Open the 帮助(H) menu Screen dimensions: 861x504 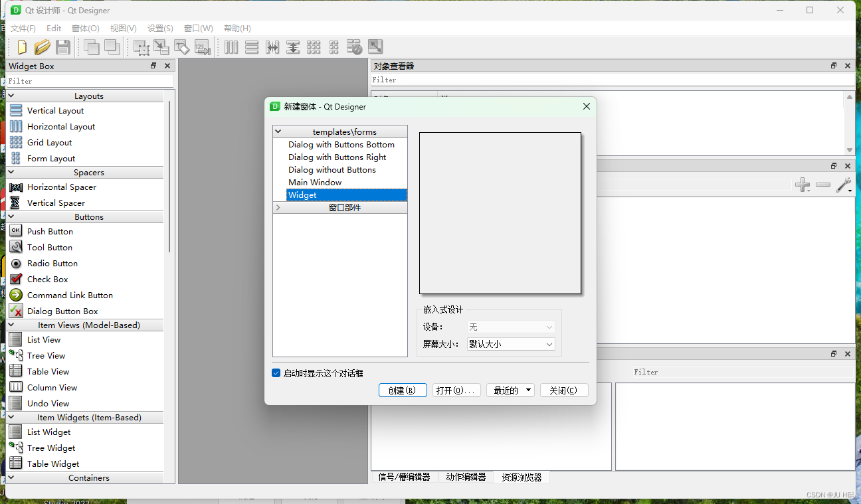click(x=237, y=28)
